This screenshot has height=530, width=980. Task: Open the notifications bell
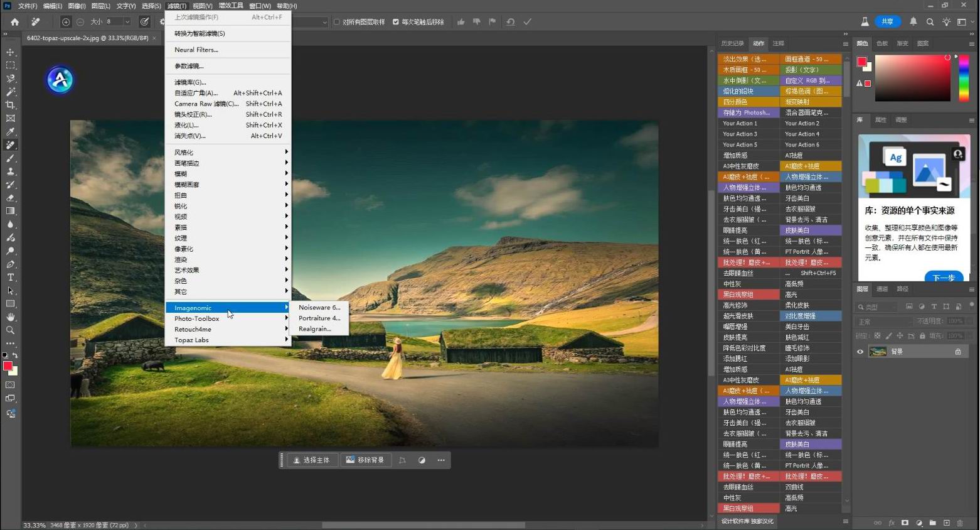click(913, 21)
